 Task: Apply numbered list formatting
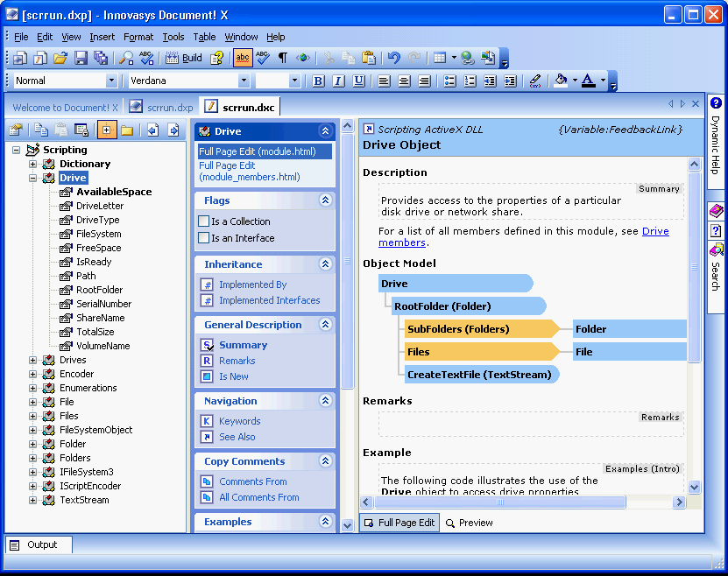coord(470,81)
